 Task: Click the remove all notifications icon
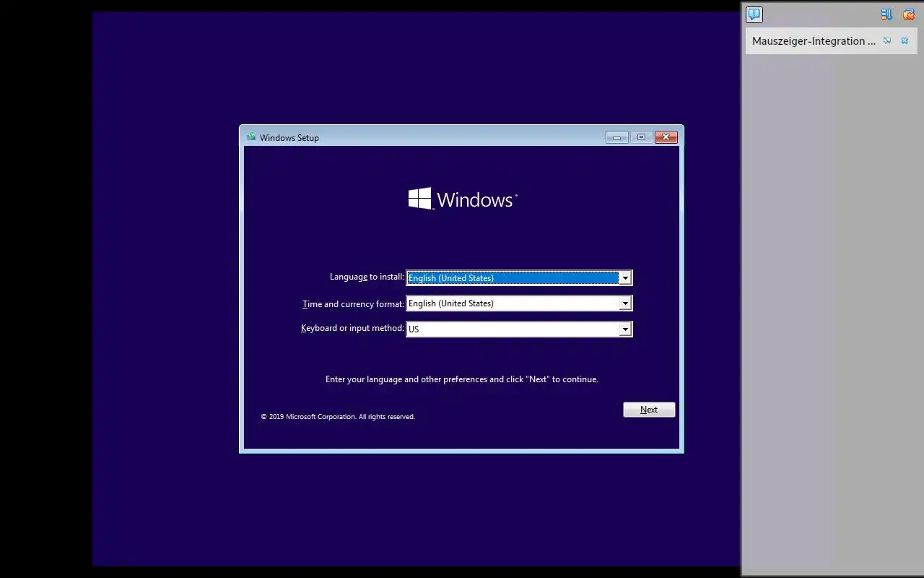[908, 14]
